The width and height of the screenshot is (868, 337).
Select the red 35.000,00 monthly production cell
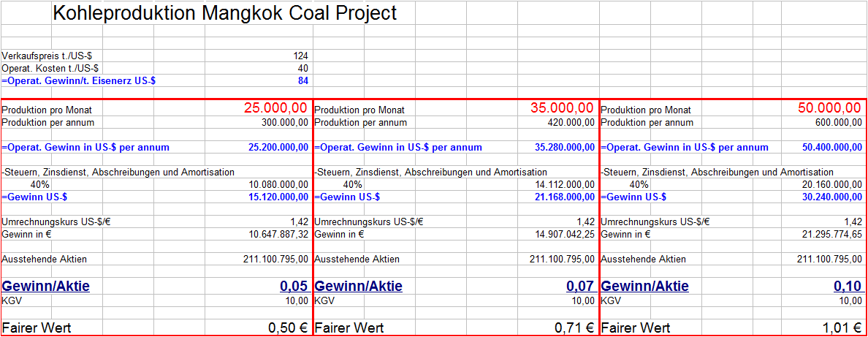pos(562,108)
